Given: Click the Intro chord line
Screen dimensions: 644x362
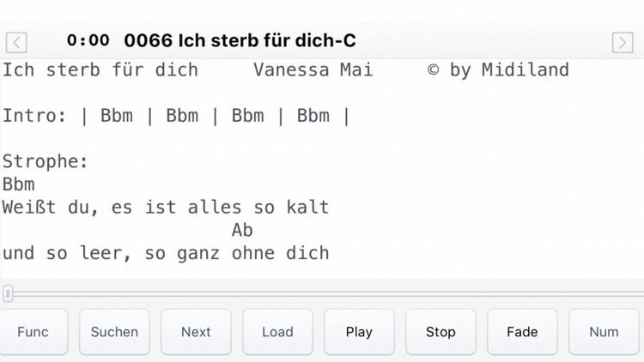Looking at the screenshot, I should pyautogui.click(x=176, y=116).
